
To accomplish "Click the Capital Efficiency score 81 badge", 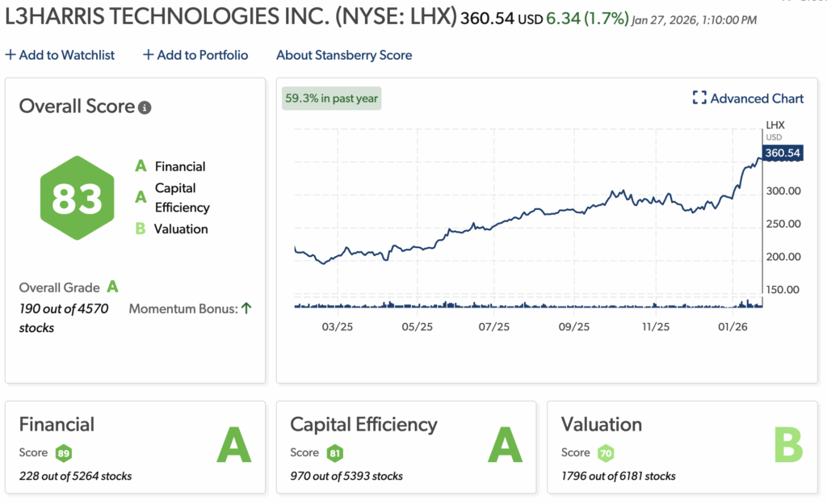I will pyautogui.click(x=335, y=453).
